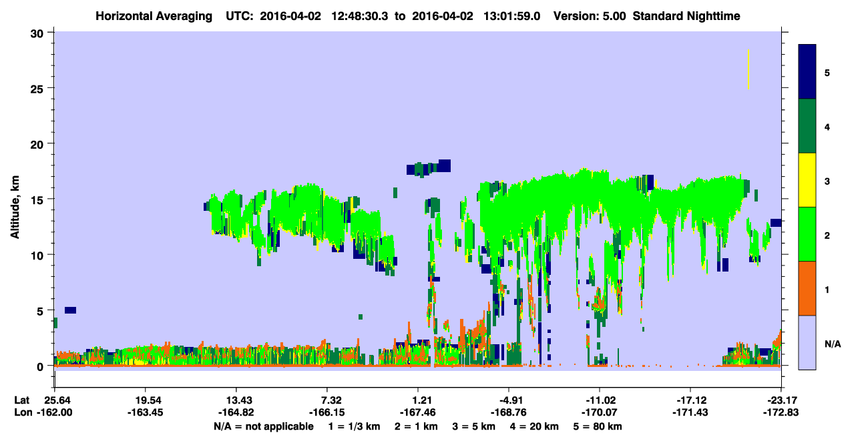Click longitude value -168.76

click(x=509, y=412)
